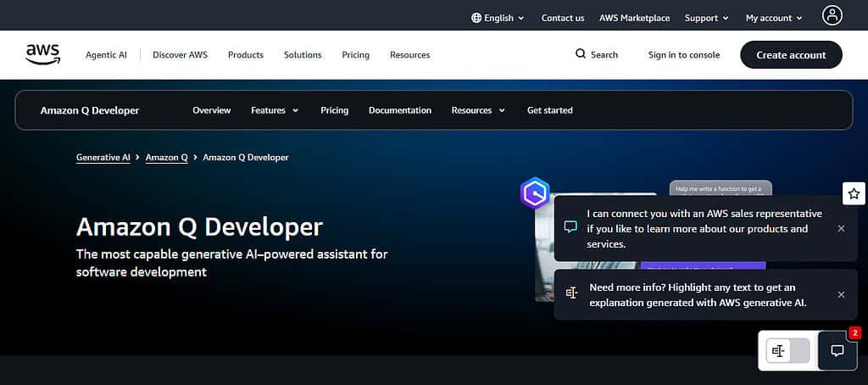Click the search magnifier icon
The height and width of the screenshot is (385, 868).
tap(580, 53)
